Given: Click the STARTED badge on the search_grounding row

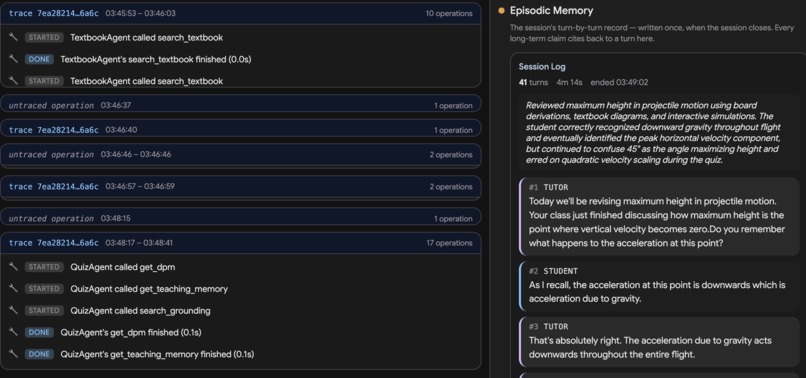Looking at the screenshot, I should coord(44,311).
